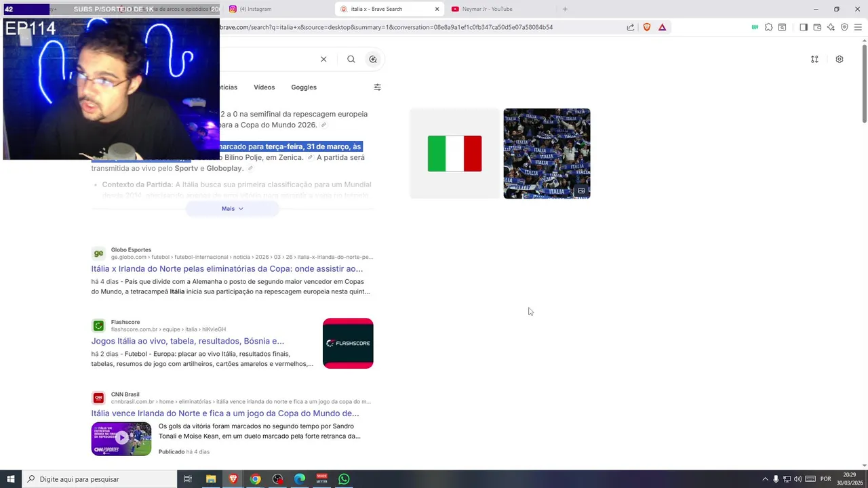The image size is (868, 488).
Task: Open File Explorer from the taskbar
Action: 211,479
